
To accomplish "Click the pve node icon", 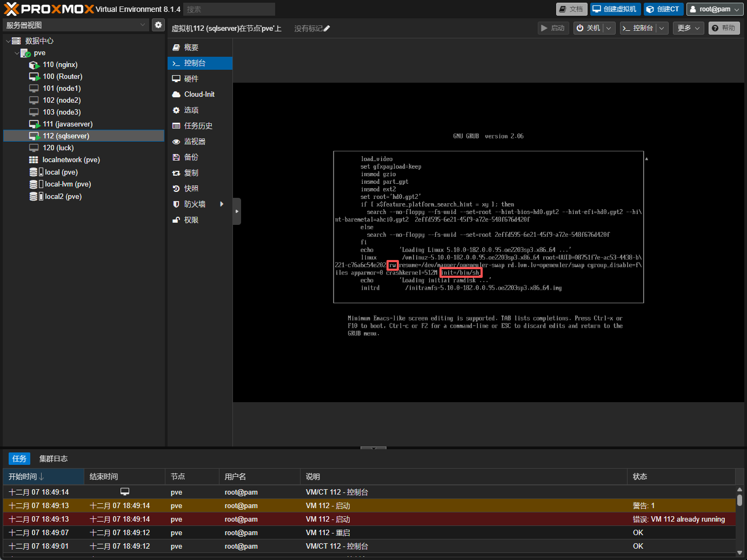I will (25, 53).
